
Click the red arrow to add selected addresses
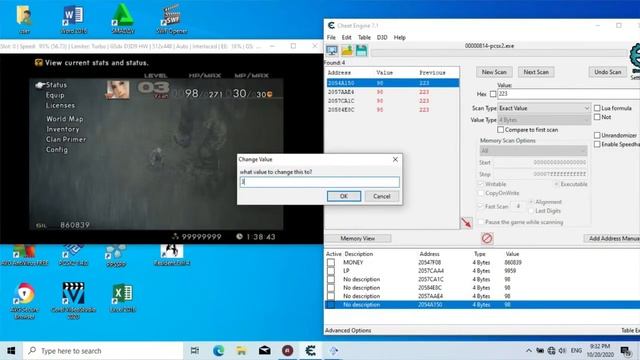[466, 222]
